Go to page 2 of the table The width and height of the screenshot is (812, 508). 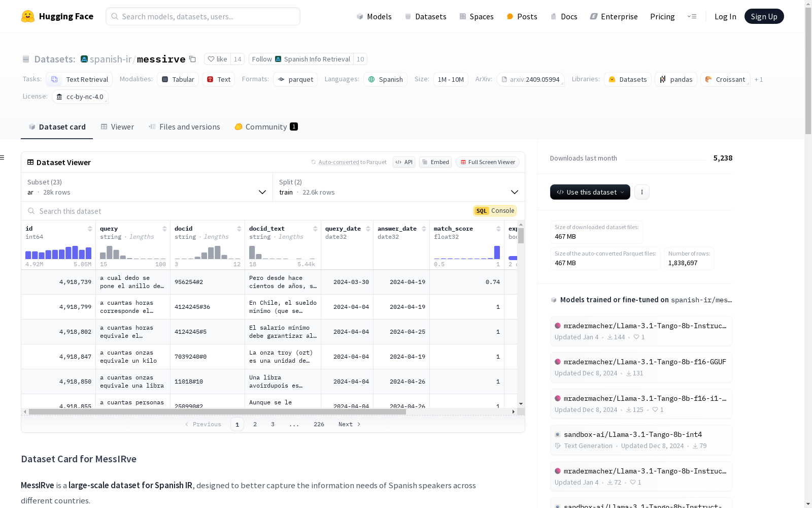pyautogui.click(x=255, y=424)
